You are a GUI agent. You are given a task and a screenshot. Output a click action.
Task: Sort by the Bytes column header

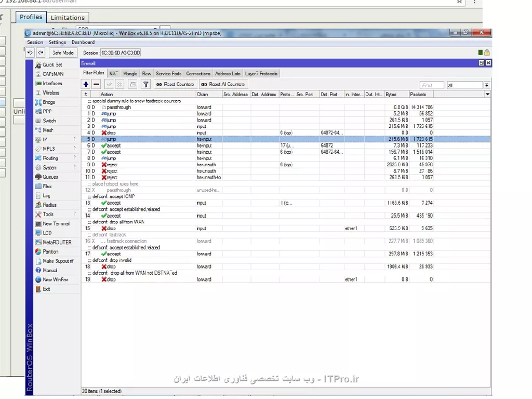(x=396, y=95)
